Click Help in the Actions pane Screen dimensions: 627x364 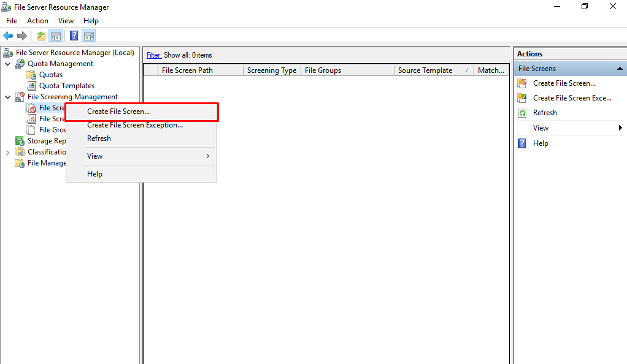point(540,143)
